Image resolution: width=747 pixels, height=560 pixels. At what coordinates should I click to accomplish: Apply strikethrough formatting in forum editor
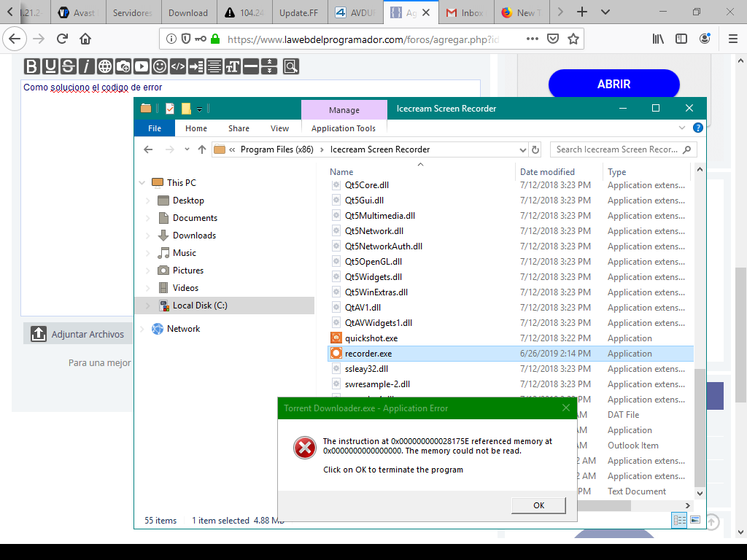point(68,66)
